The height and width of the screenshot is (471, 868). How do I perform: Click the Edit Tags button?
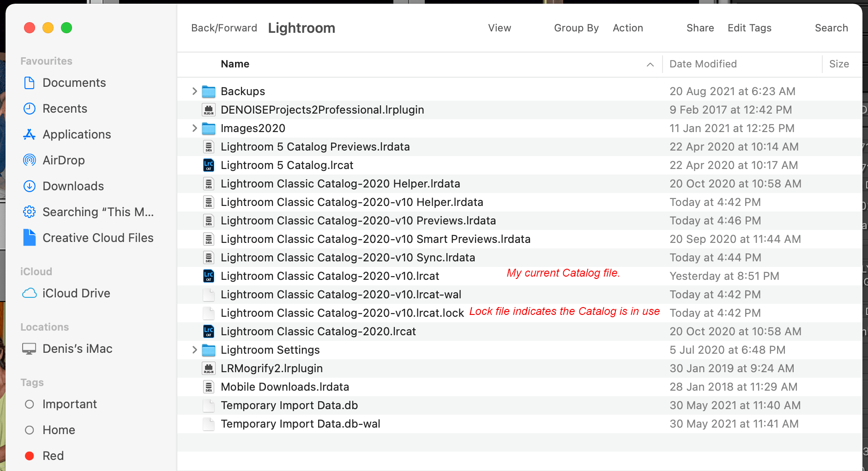pyautogui.click(x=749, y=28)
